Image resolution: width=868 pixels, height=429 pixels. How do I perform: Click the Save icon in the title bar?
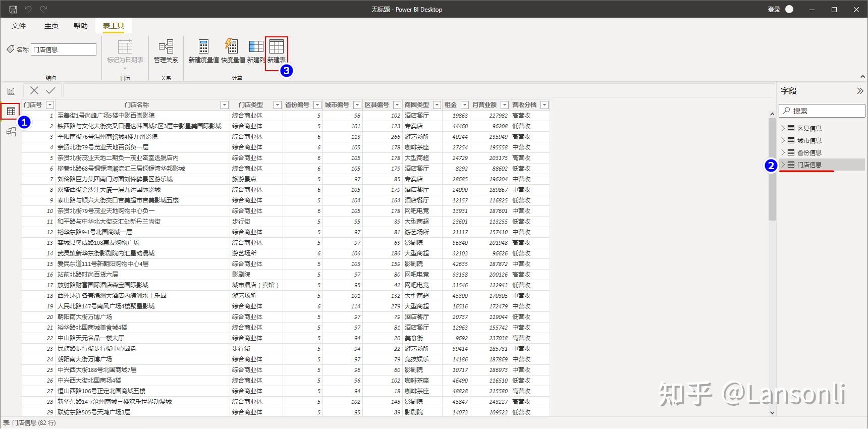13,9
